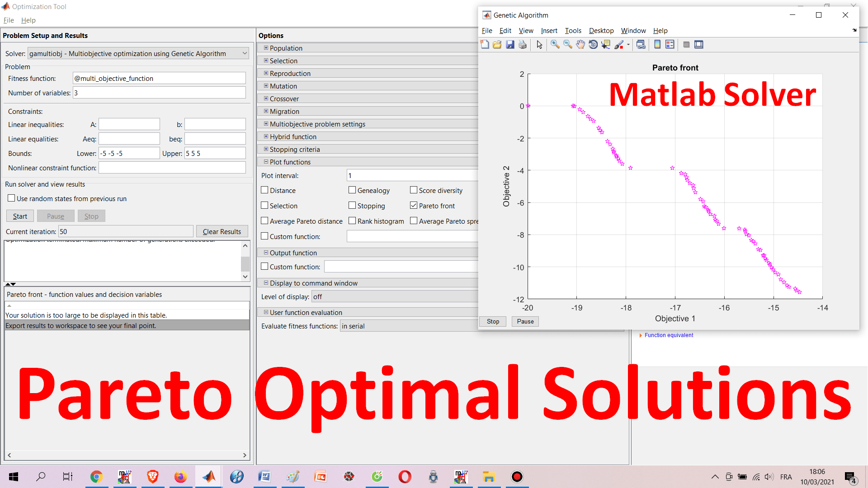This screenshot has width=868, height=488.
Task: Click the Clear Results button
Action: coord(222,231)
